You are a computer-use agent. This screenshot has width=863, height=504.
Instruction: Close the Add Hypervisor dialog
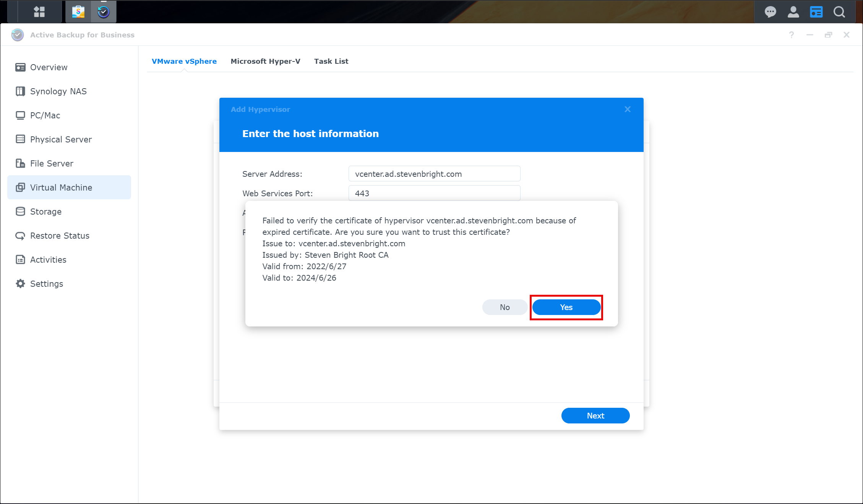tap(628, 110)
